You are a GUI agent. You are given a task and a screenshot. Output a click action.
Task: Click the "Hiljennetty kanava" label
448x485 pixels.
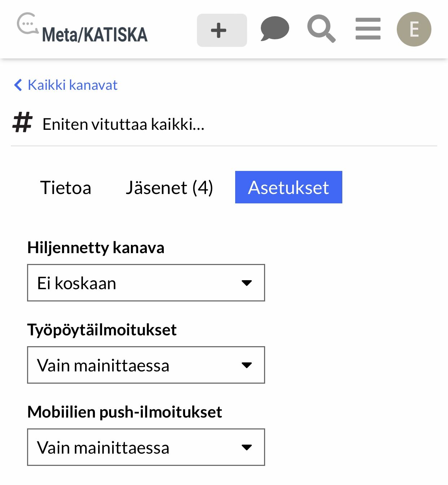point(96,248)
